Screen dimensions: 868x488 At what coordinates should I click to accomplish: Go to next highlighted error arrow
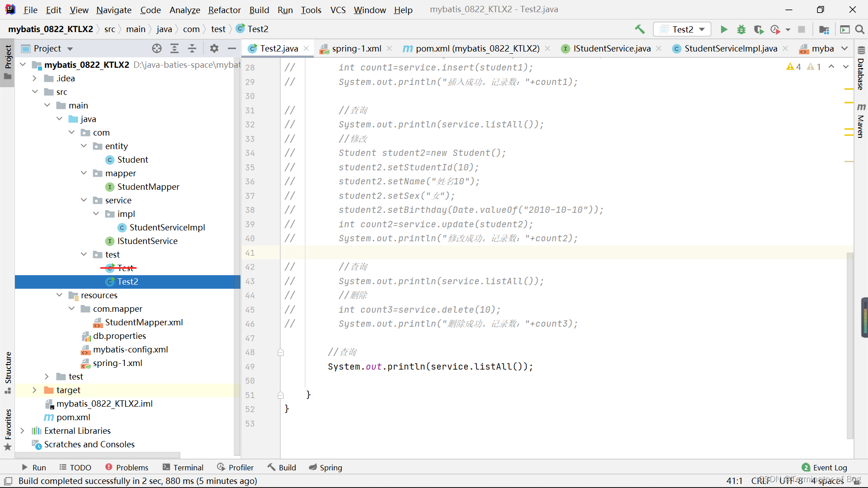tap(845, 67)
